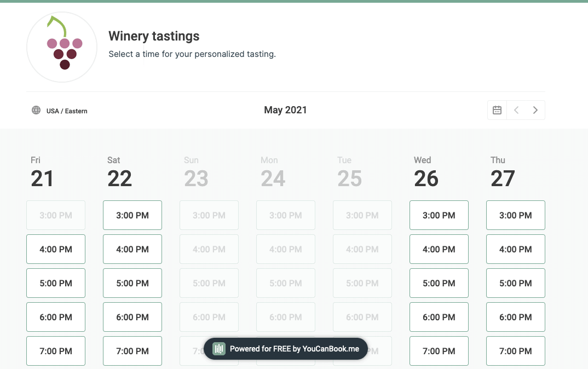
Task: Book Friday 21 at 7:00 PM
Action: (56, 351)
